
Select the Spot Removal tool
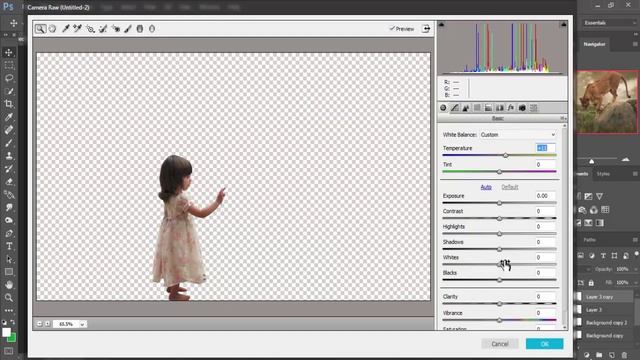pyautogui.click(x=103, y=29)
